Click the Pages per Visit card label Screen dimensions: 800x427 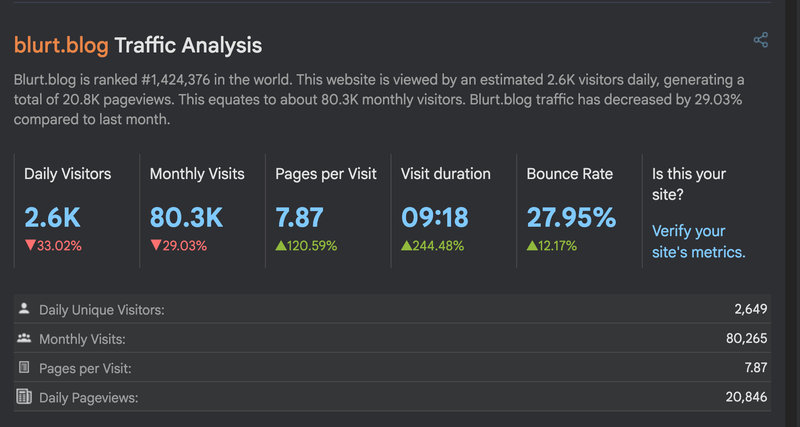point(326,174)
